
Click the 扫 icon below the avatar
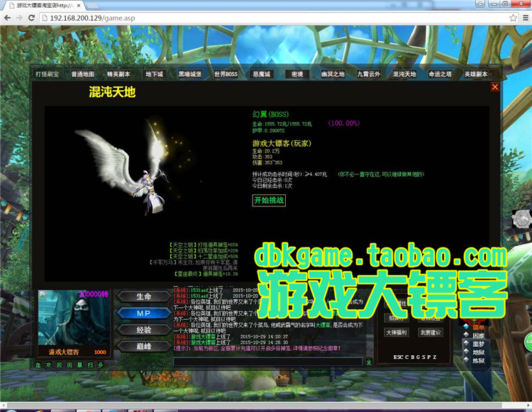90,365
